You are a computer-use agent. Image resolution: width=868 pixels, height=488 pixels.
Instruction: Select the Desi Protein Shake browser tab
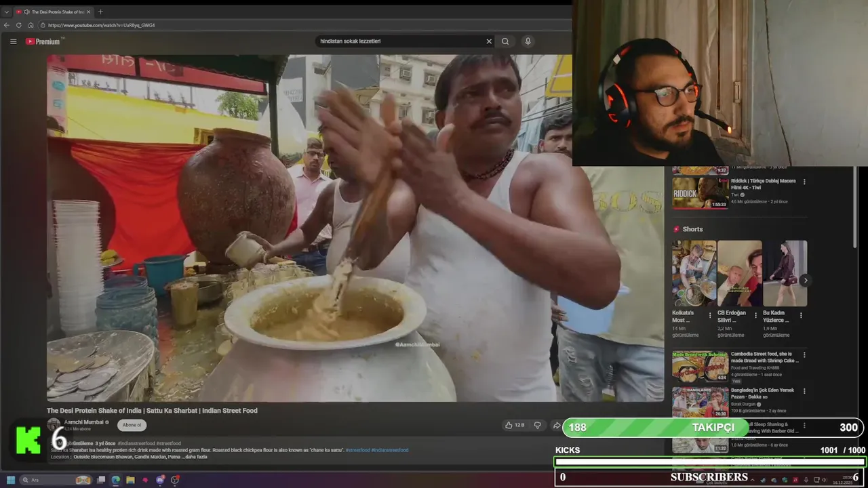pos(54,12)
